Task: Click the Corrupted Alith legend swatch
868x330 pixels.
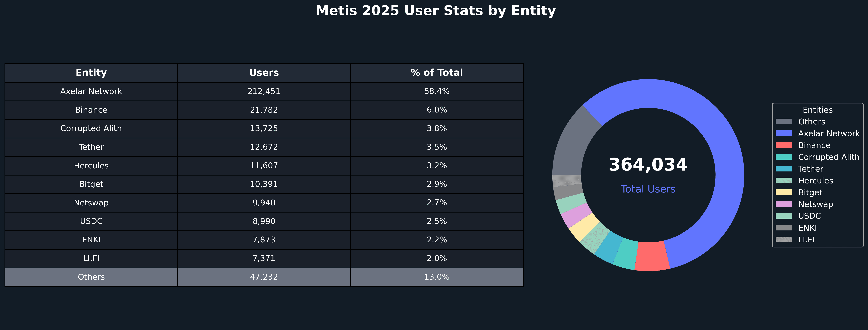Action: (783, 157)
